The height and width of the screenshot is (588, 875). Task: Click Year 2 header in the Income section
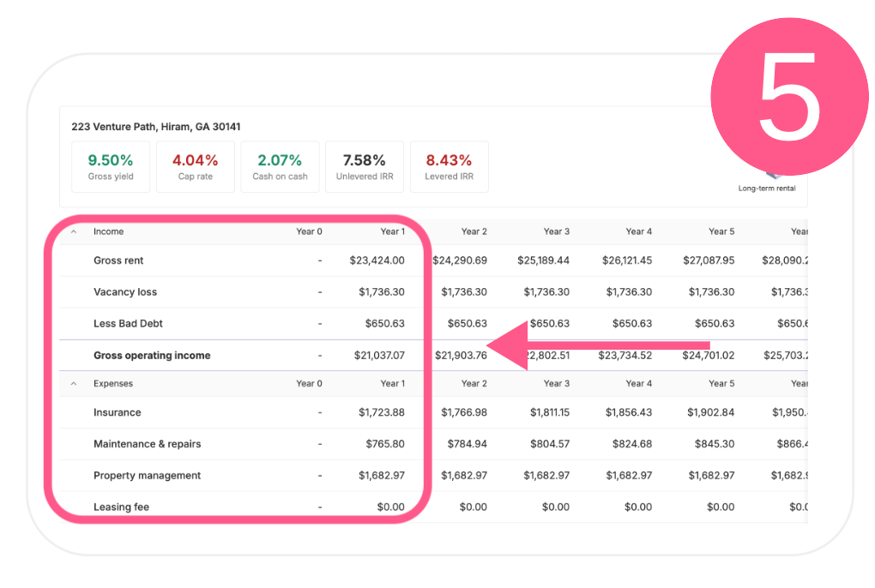[x=474, y=231]
